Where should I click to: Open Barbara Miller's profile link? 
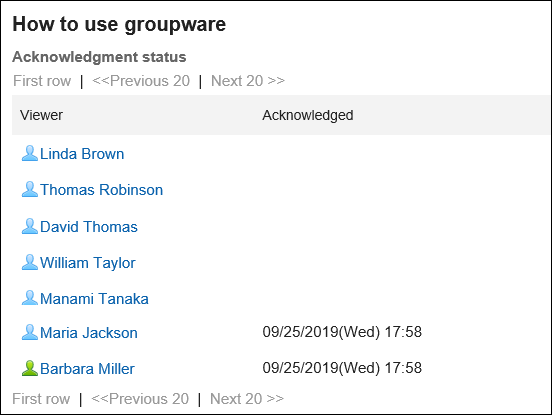[87, 369]
